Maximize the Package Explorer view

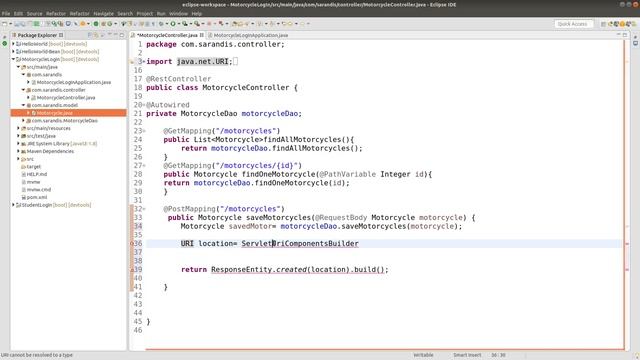(x=122, y=35)
